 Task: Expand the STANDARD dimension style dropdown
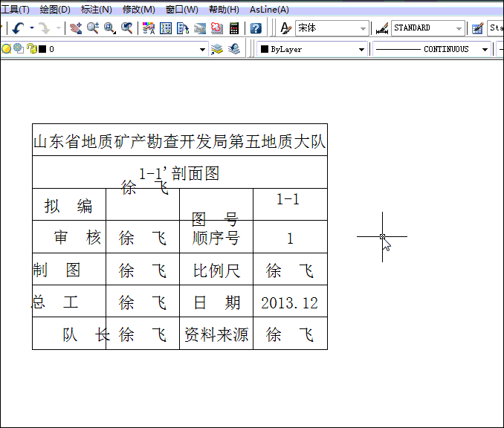point(459,28)
